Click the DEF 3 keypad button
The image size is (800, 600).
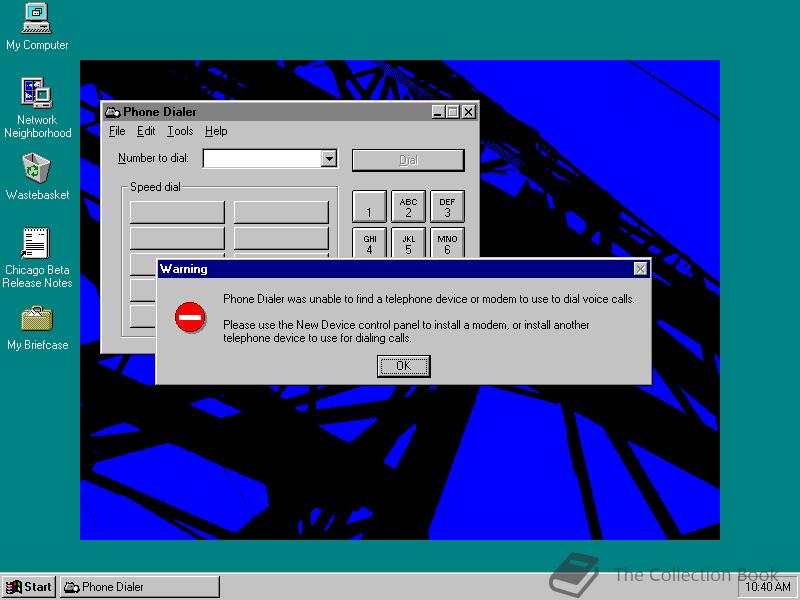click(x=447, y=207)
